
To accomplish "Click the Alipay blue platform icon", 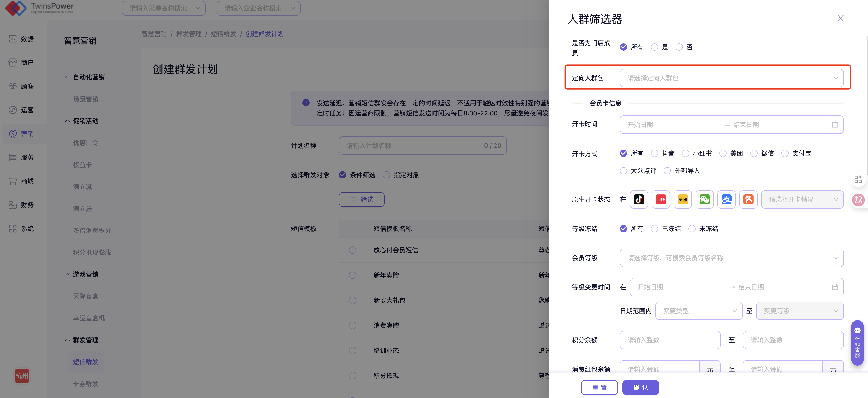I will coord(726,199).
